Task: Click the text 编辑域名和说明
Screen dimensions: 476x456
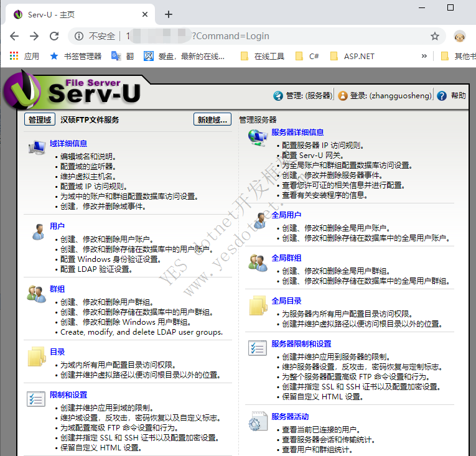Action: pyautogui.click(x=88, y=156)
